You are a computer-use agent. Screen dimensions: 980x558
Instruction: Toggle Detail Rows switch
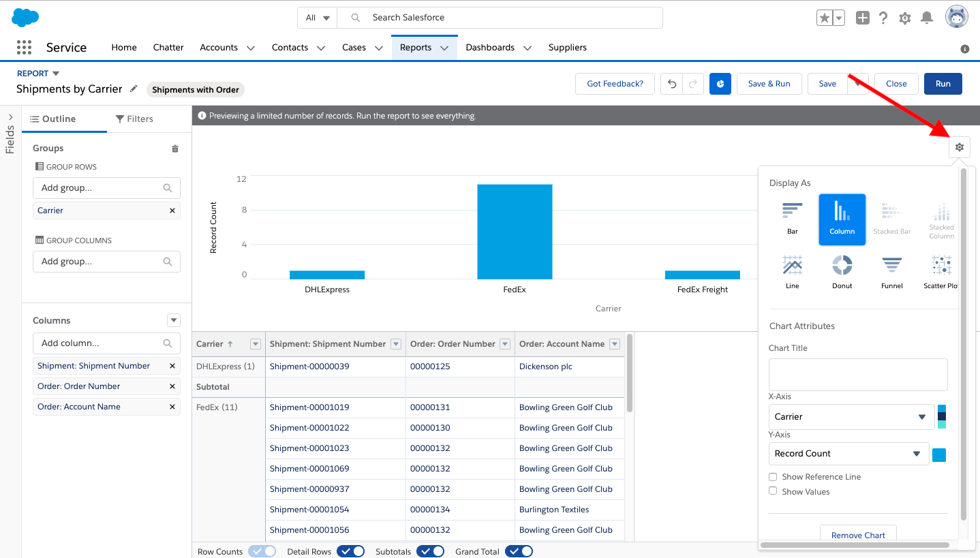350,551
